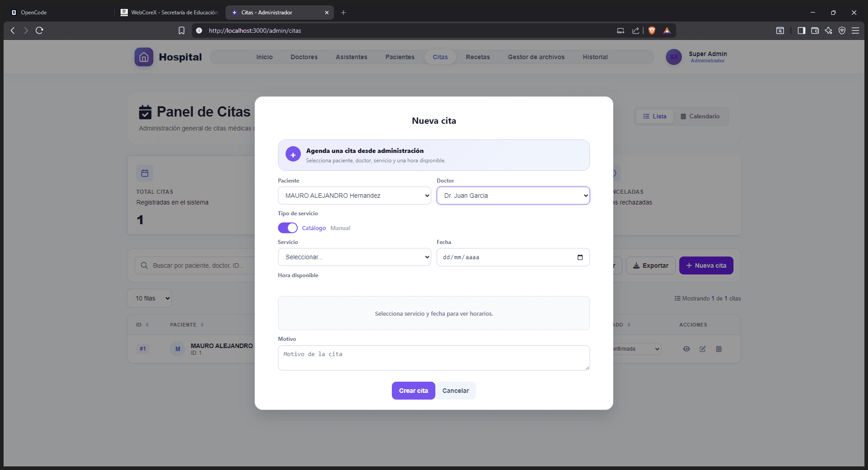Open the Doctor dropdown
The image size is (868, 470).
[513, 196]
